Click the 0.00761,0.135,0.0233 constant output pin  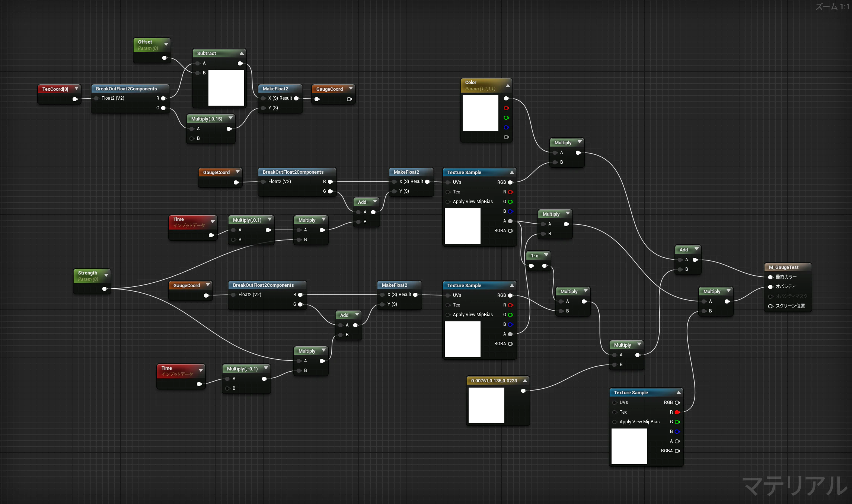[523, 391]
